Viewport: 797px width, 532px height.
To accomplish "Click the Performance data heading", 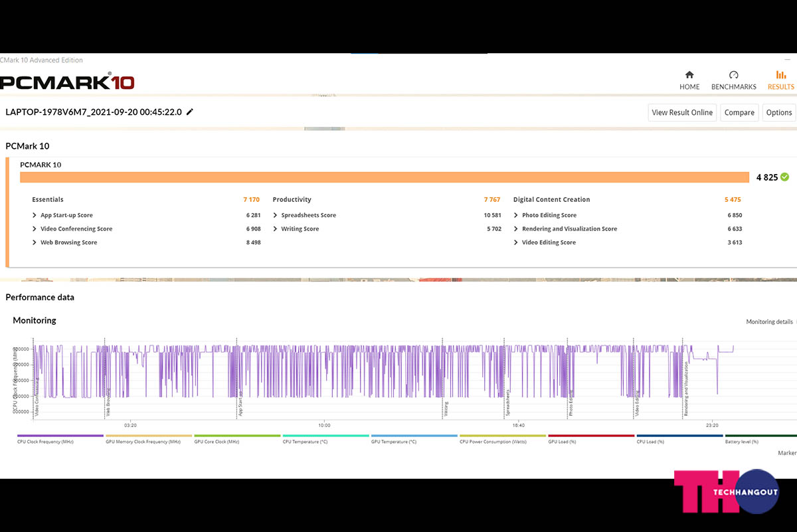I will (x=40, y=297).
